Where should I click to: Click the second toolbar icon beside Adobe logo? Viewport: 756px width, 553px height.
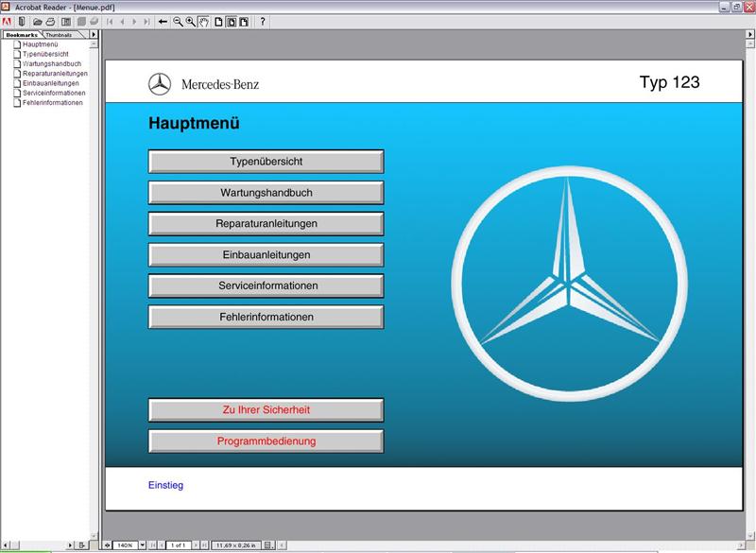21,22
